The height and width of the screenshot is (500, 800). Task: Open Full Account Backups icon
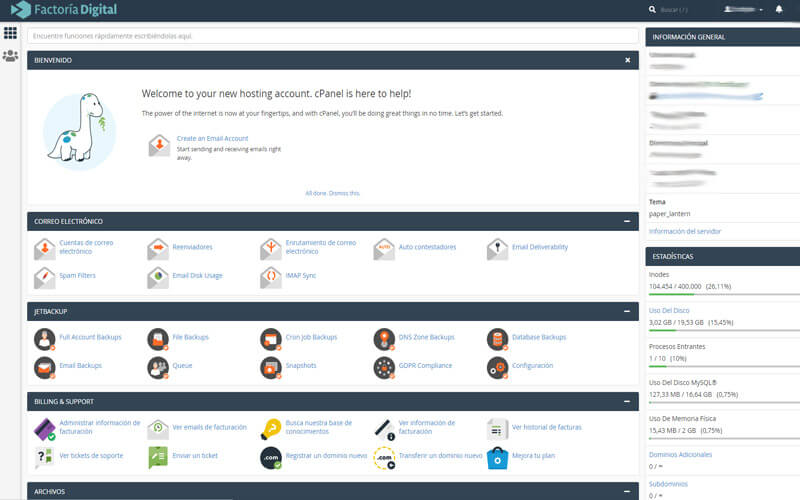(45, 339)
